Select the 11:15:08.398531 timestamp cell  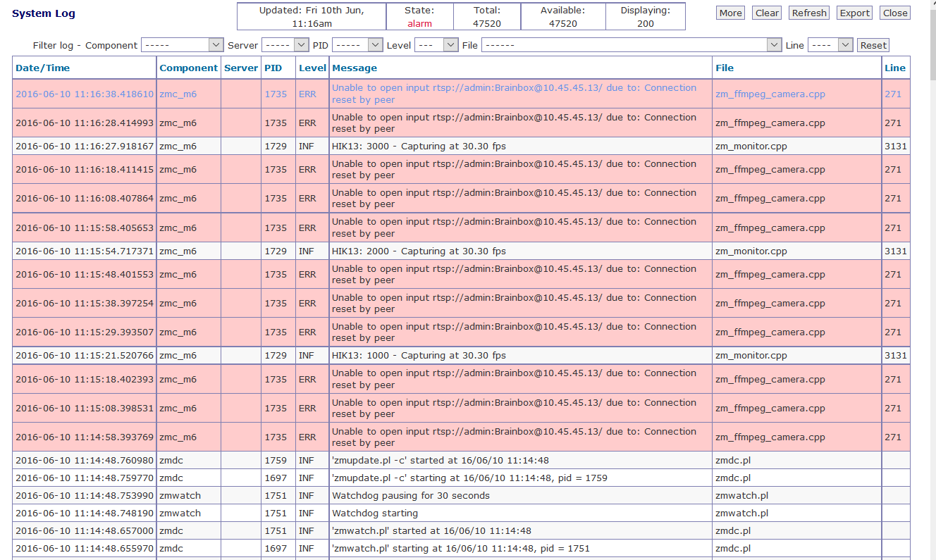(85, 408)
